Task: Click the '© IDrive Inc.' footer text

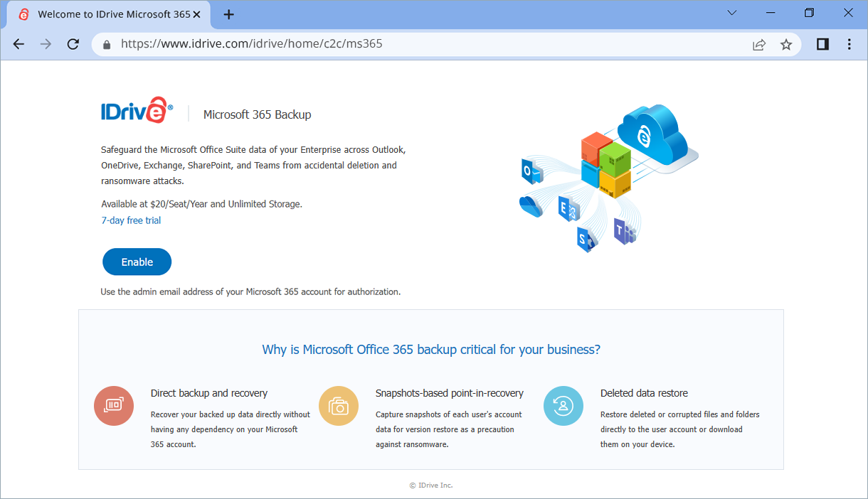Action: 431,485
